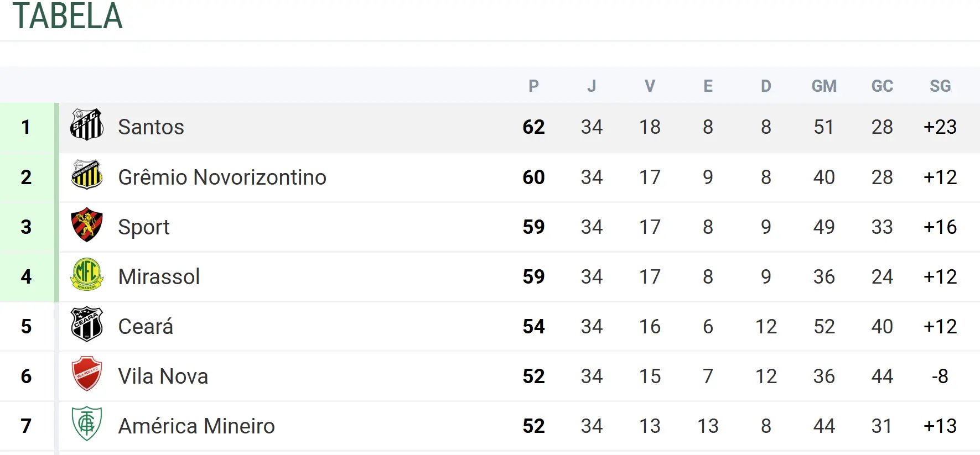Image resolution: width=980 pixels, height=455 pixels.
Task: Open the Vila Nova team name
Action: (x=163, y=376)
